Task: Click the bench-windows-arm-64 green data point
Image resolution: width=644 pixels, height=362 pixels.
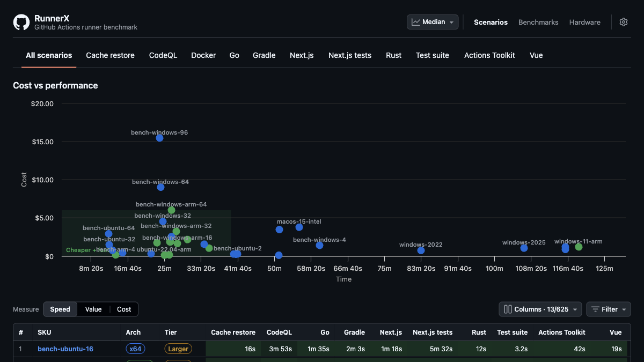Action: pos(171,210)
